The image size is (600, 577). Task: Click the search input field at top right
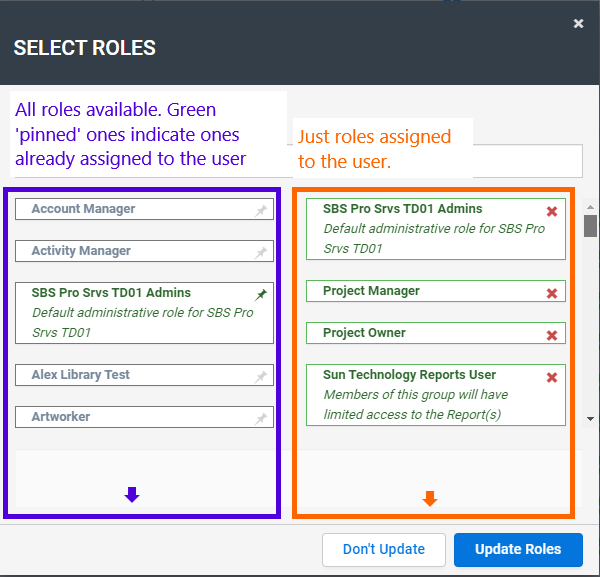click(528, 161)
